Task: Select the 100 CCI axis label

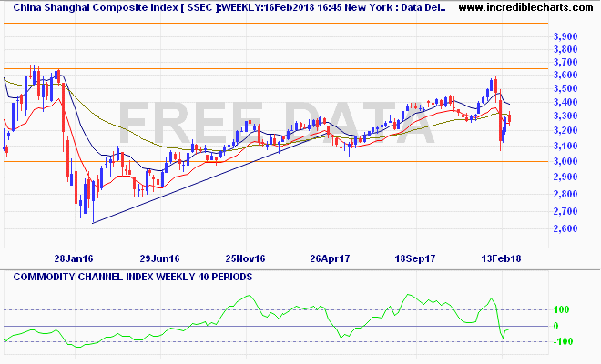Action: click(x=562, y=309)
